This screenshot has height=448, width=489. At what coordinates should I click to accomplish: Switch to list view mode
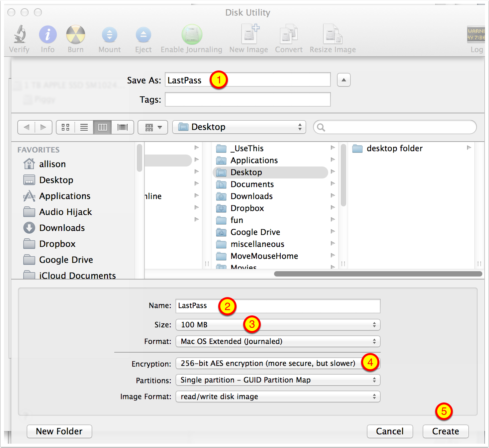(x=84, y=127)
